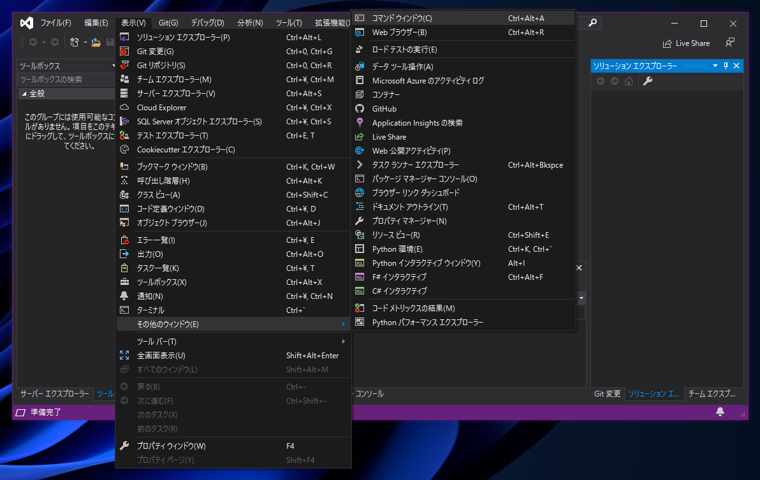Open Git リポジトリ menu entry

[233, 65]
